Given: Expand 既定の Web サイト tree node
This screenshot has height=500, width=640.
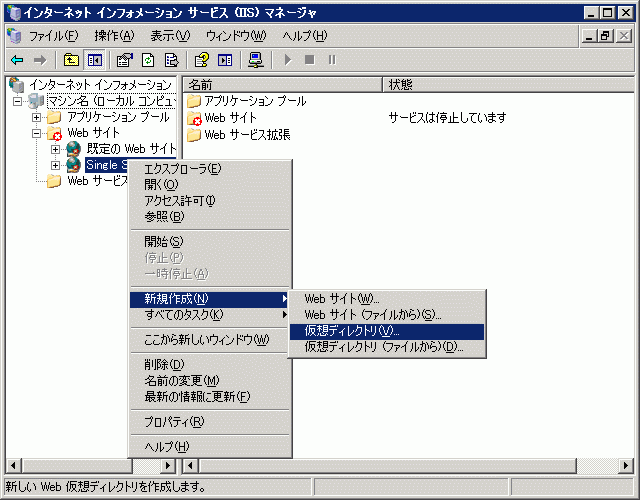Looking at the screenshot, I should click(55, 149).
